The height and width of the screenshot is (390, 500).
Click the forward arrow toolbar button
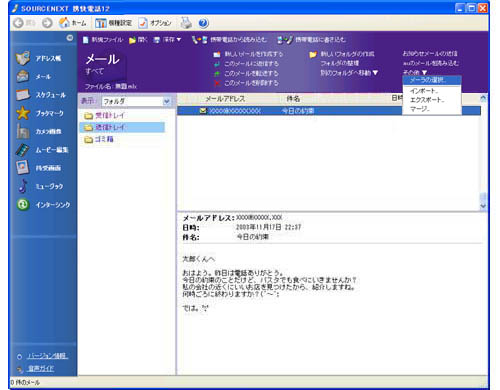[x=47, y=23]
